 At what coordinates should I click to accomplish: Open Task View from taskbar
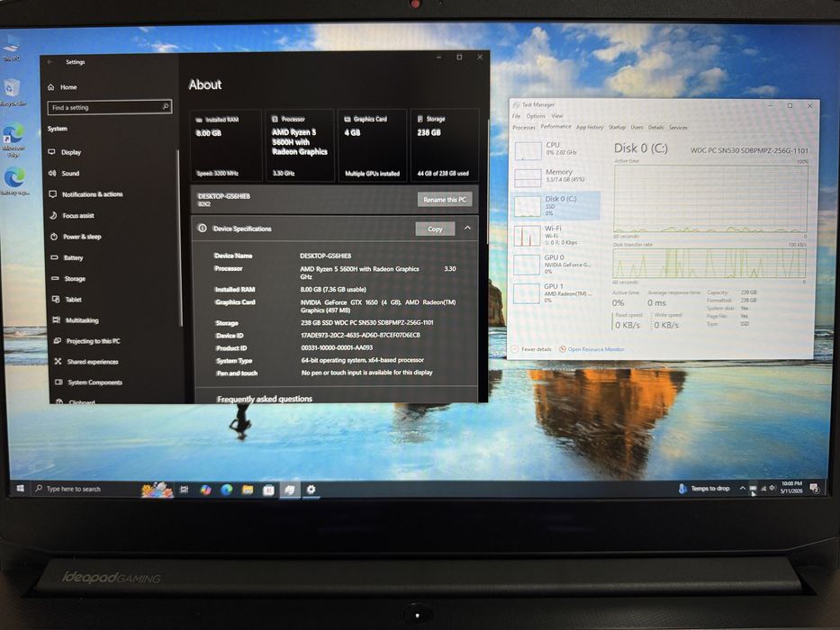pos(185,489)
